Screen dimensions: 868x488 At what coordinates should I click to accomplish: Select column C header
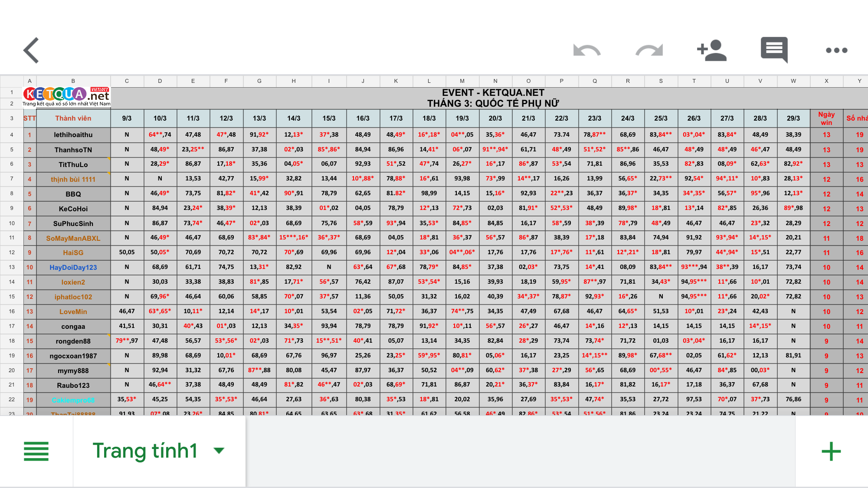click(127, 81)
